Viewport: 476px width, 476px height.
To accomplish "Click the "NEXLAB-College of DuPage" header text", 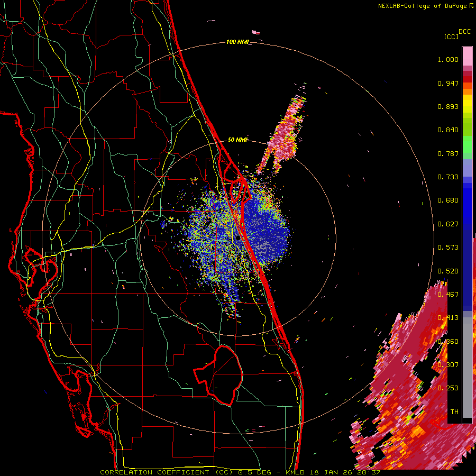I will coord(422,6).
